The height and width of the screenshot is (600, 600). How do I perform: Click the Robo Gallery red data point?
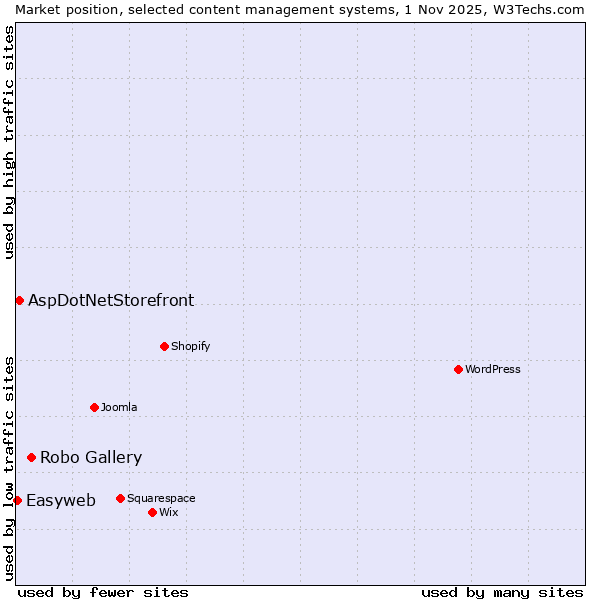coord(31,457)
